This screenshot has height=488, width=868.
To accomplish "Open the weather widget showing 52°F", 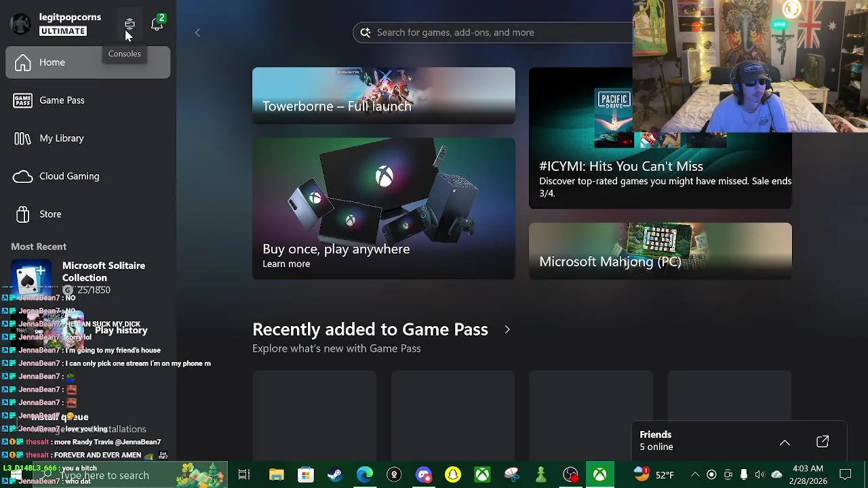I will pos(654,475).
